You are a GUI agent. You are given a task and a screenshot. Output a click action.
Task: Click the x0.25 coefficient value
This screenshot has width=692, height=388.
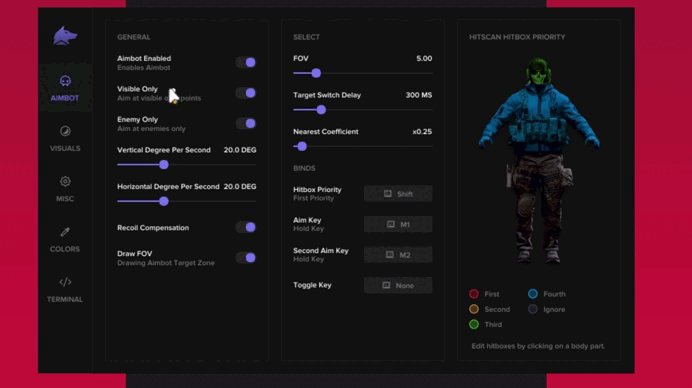(x=422, y=132)
